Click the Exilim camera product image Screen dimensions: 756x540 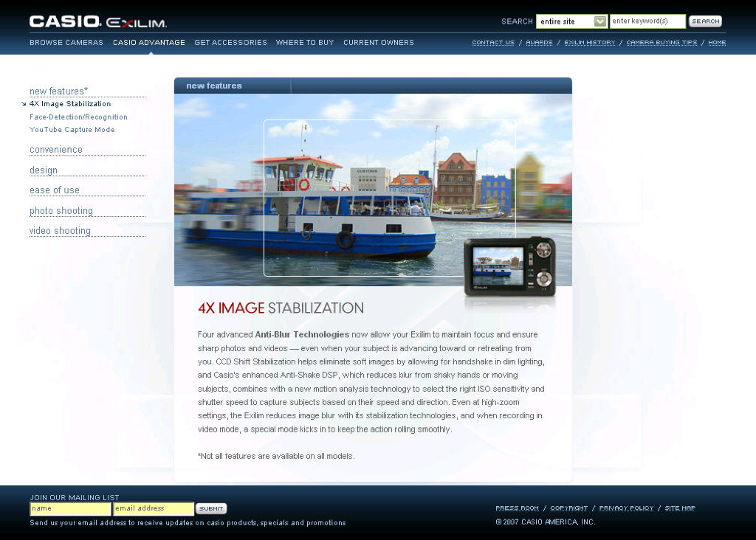[509, 266]
